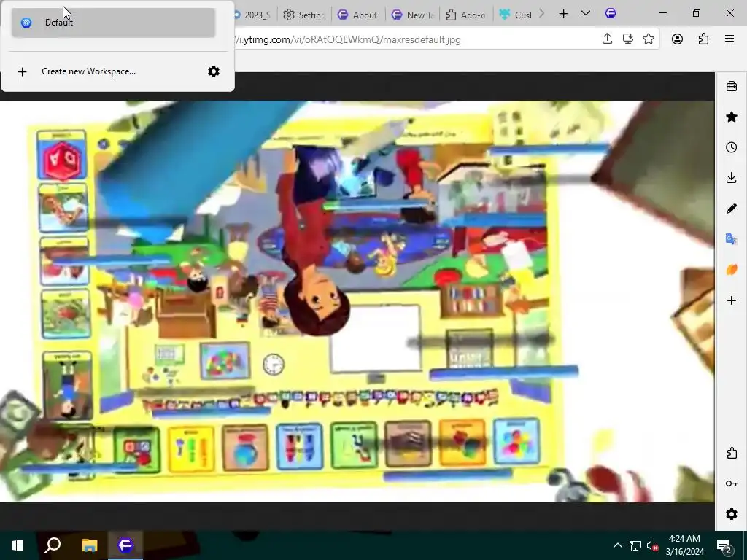Click Create new Workspace... option
The image size is (747, 560).
click(88, 71)
